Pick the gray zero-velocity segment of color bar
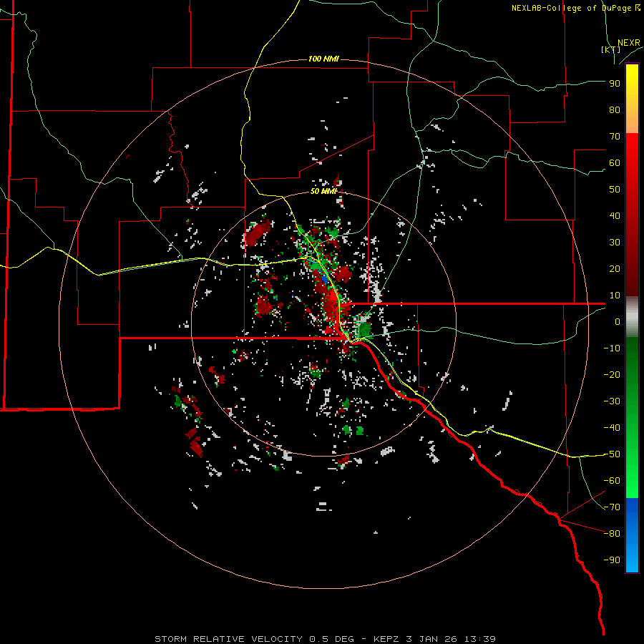Screen dimensions: 644x644 coord(632,317)
